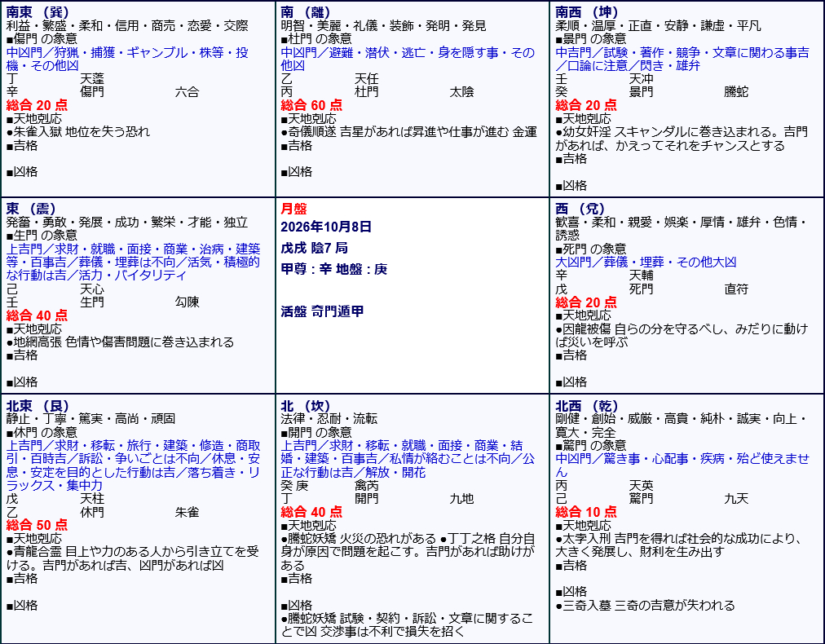Image resolution: width=825 pixels, height=644 pixels.
Task: Click 総合 50 点 in the northeast cell
Action: [37, 525]
